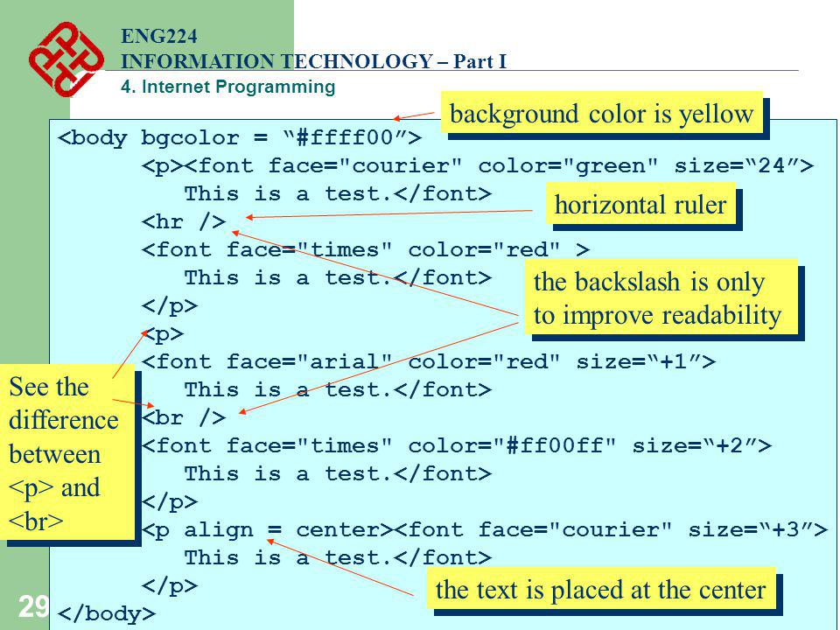The image size is (840, 630).
Task: Click the color="#ff00ff" size="+2" font line
Action: (457, 445)
